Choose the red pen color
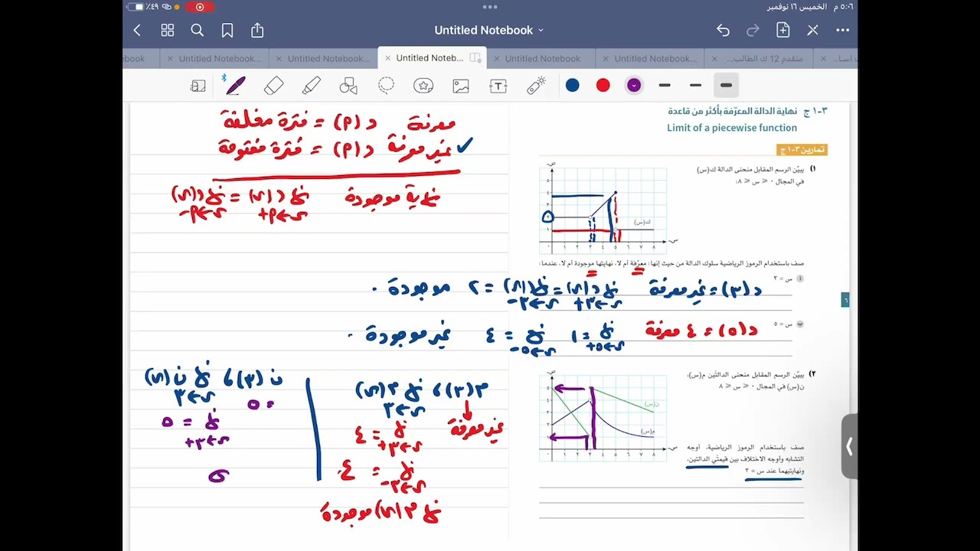 (603, 85)
